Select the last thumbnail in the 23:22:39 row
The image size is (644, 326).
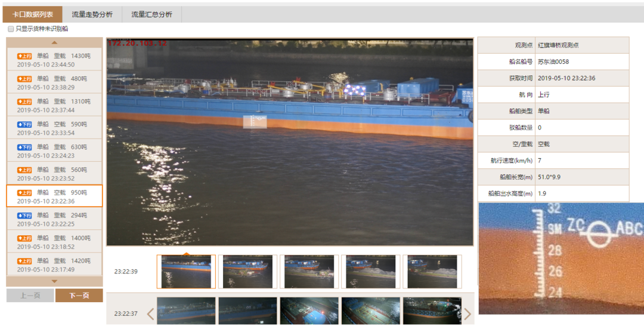point(432,272)
